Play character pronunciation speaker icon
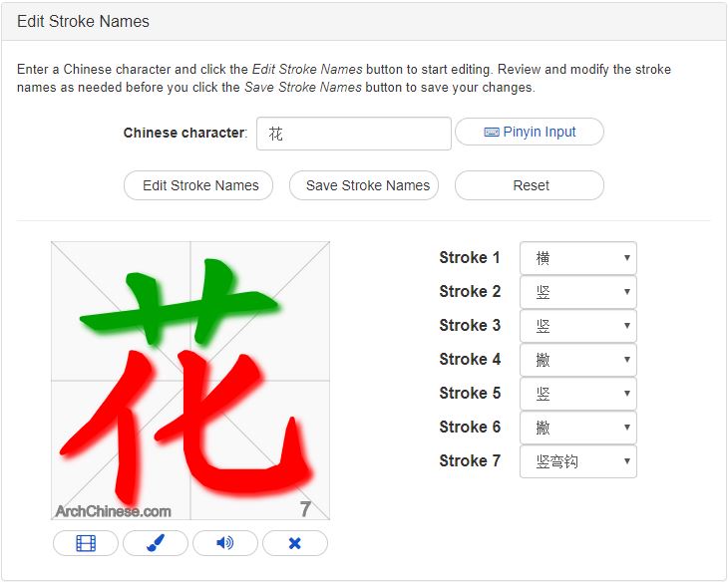The height and width of the screenshot is (582, 728). (225, 543)
